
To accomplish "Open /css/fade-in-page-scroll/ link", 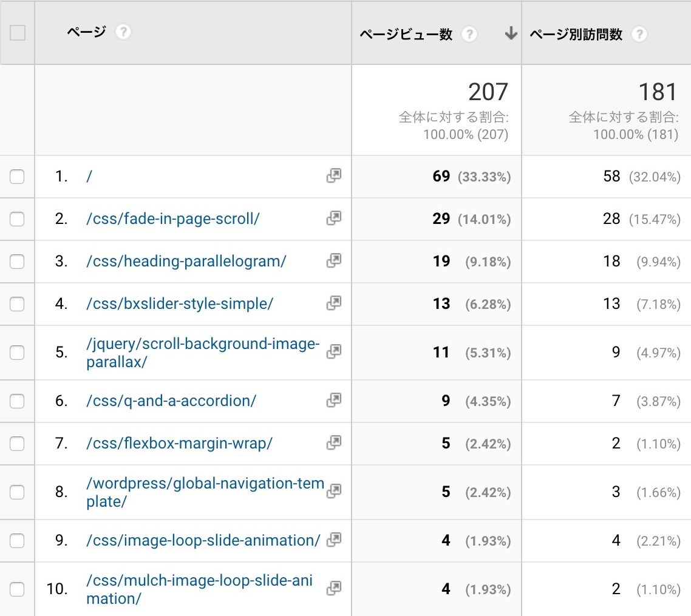I will 172,218.
